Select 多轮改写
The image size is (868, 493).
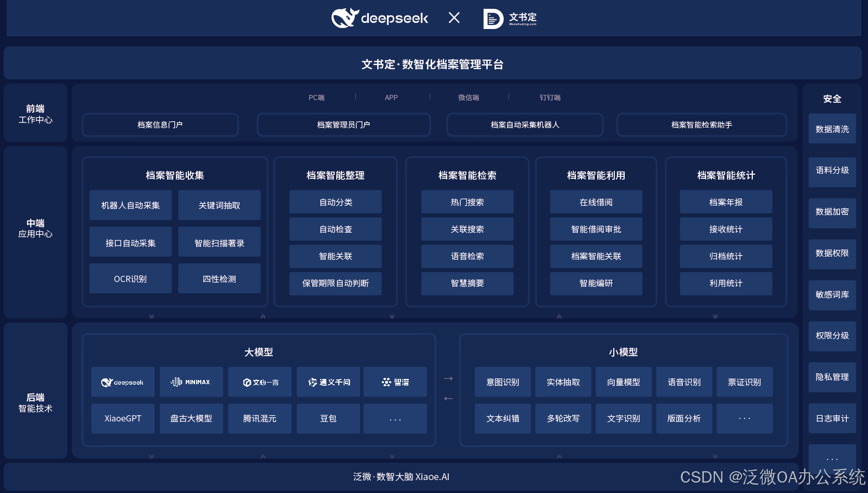563,418
